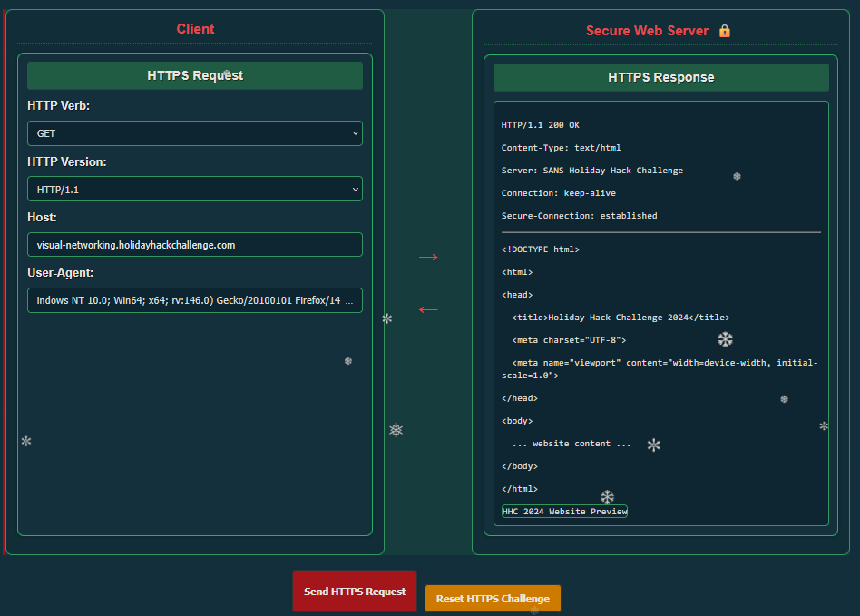Open the HHC 2024 Website Preview
Viewport: 860px width, 616px height.
pyautogui.click(x=564, y=512)
